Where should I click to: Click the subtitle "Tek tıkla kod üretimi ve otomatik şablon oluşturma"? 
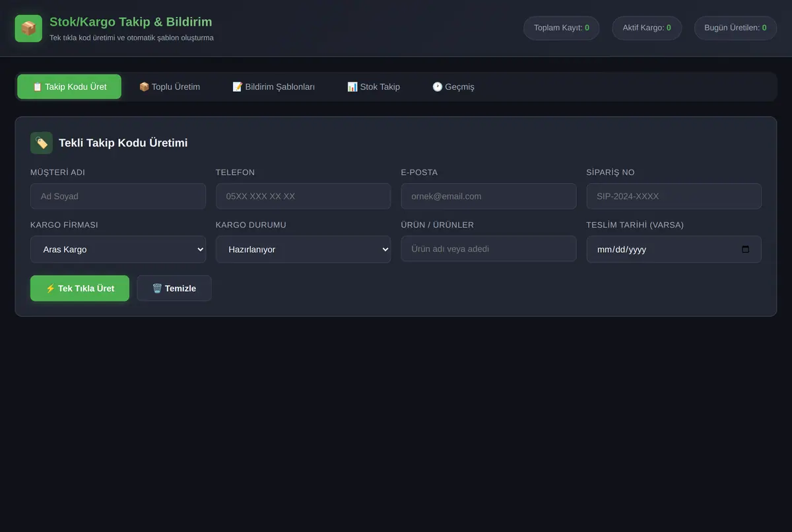(131, 38)
